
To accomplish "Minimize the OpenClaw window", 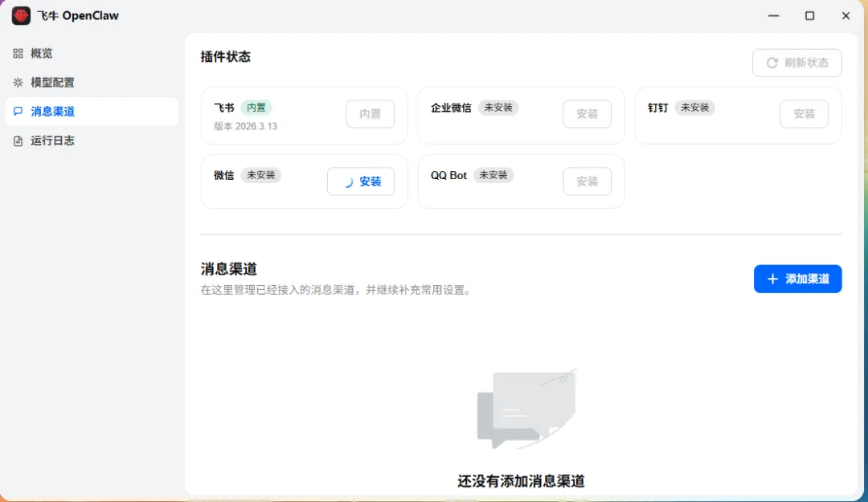I will (x=773, y=15).
